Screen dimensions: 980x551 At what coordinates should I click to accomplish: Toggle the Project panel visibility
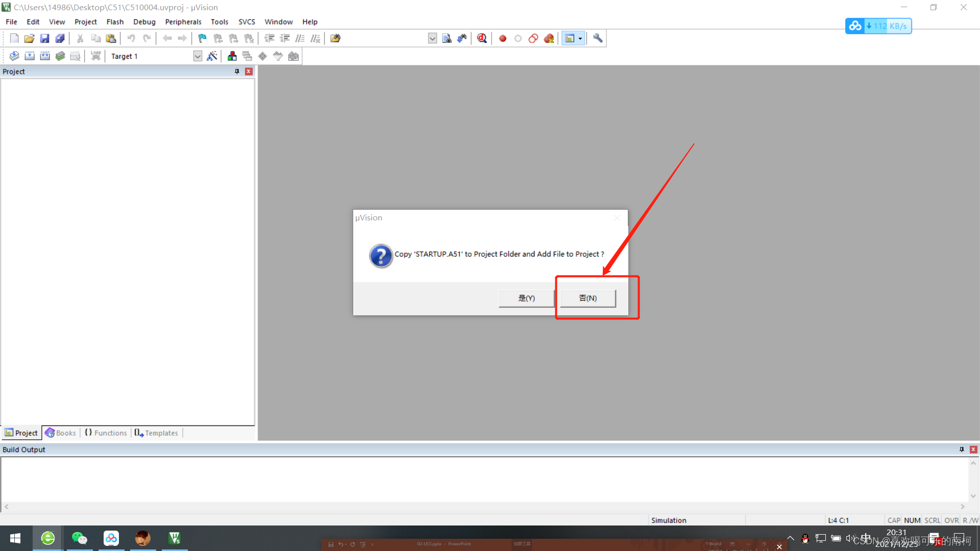pyautogui.click(x=249, y=71)
